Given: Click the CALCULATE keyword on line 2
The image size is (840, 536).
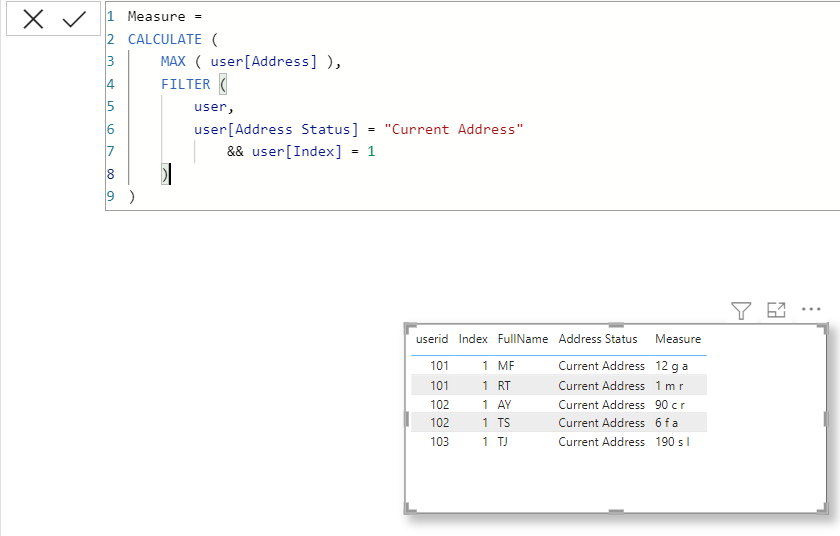Looking at the screenshot, I should pyautogui.click(x=164, y=39).
